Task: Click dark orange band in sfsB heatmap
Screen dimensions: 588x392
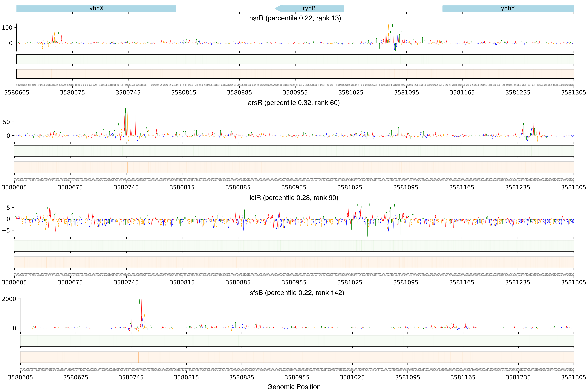Action: pos(138,357)
